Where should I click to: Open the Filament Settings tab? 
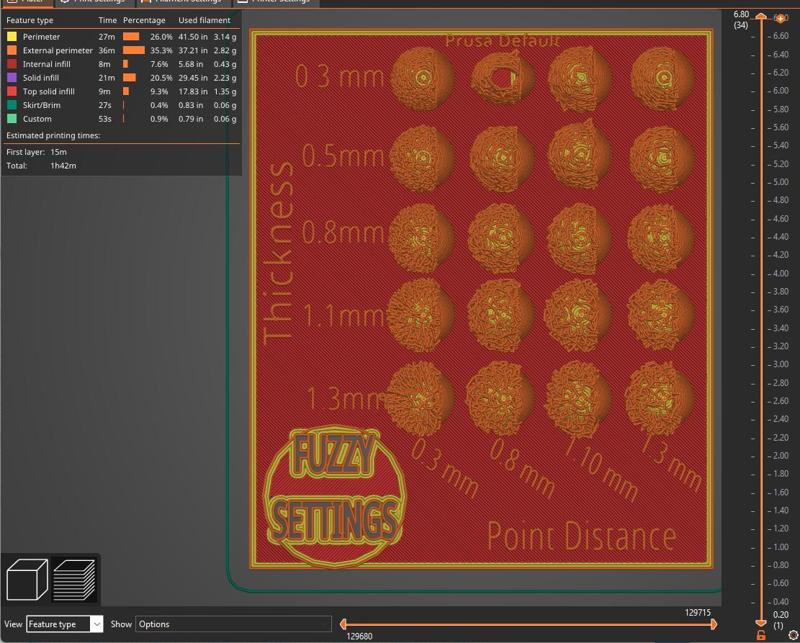[183, 2]
